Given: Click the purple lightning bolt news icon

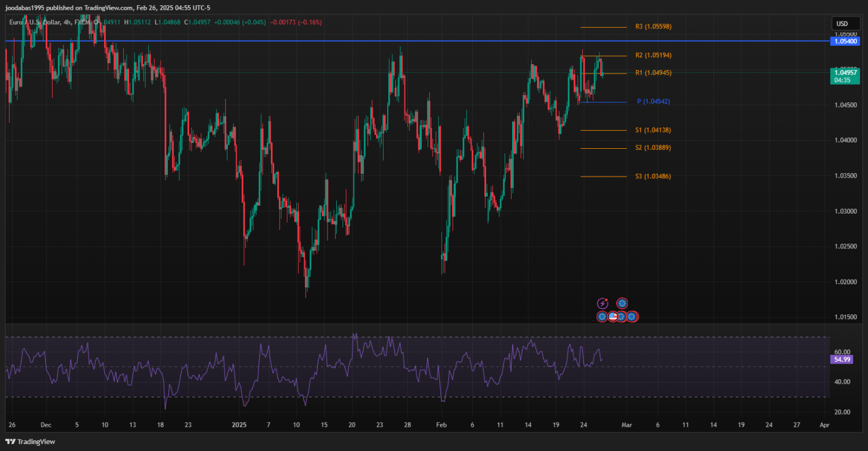Looking at the screenshot, I should 602,303.
